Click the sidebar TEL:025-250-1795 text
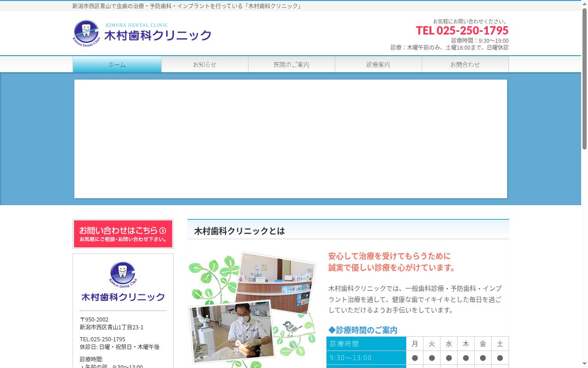The width and height of the screenshot is (588, 368). coord(102,339)
